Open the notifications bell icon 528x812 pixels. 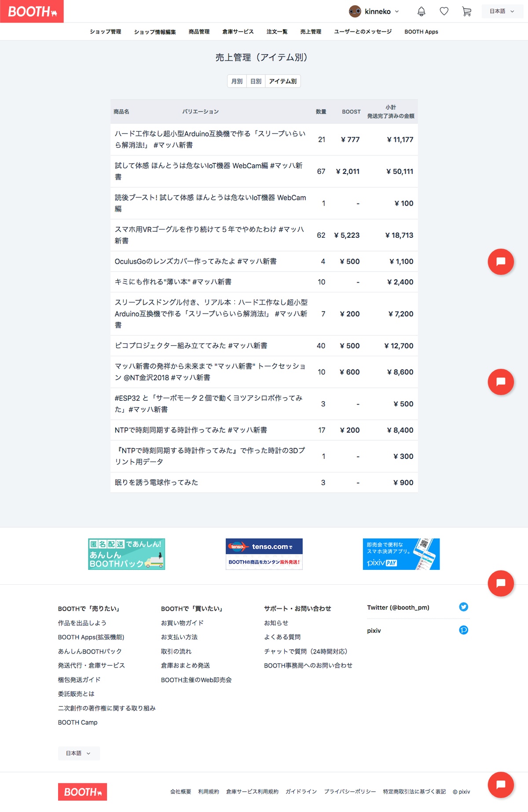coord(421,11)
